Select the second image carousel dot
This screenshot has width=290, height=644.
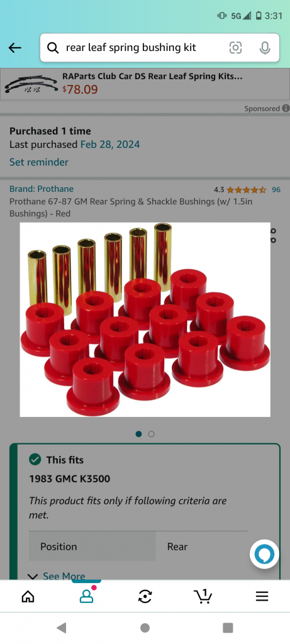pyautogui.click(x=151, y=434)
